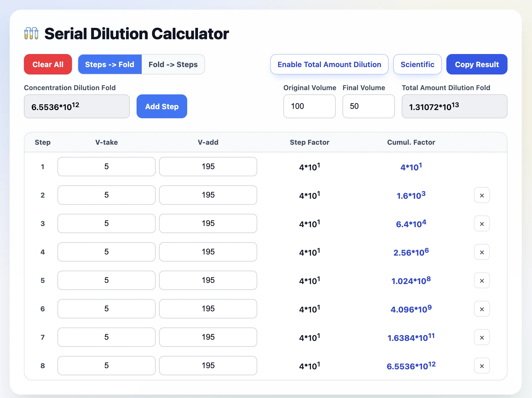Remove step 6 with its X icon
The image size is (532, 398).
(482, 309)
